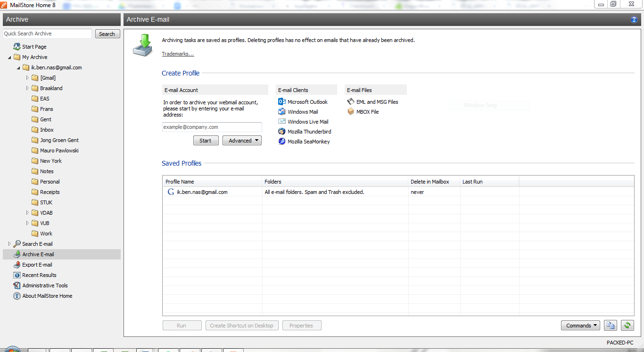644x352 pixels.
Task: Click the Microsoft Outlook icon
Action: [x=282, y=102]
